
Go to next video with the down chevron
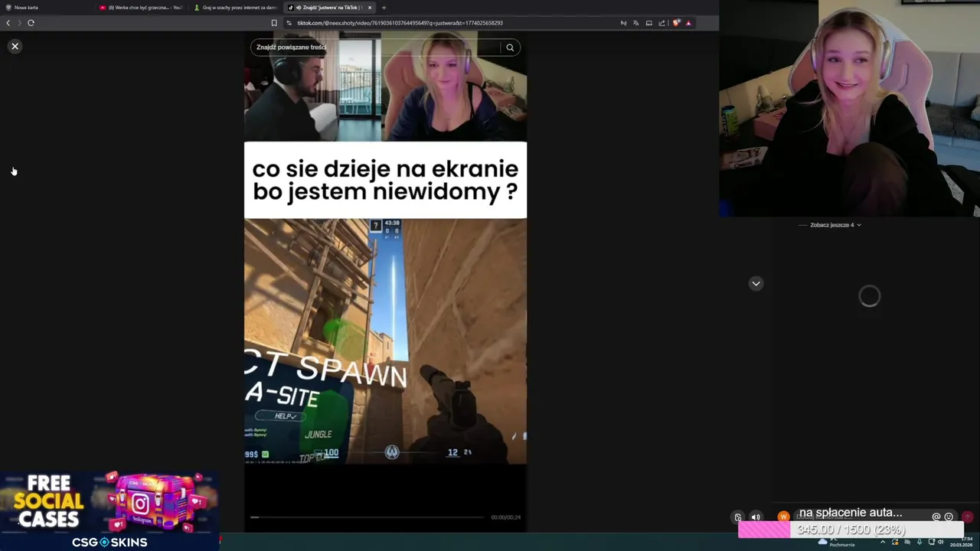click(756, 284)
